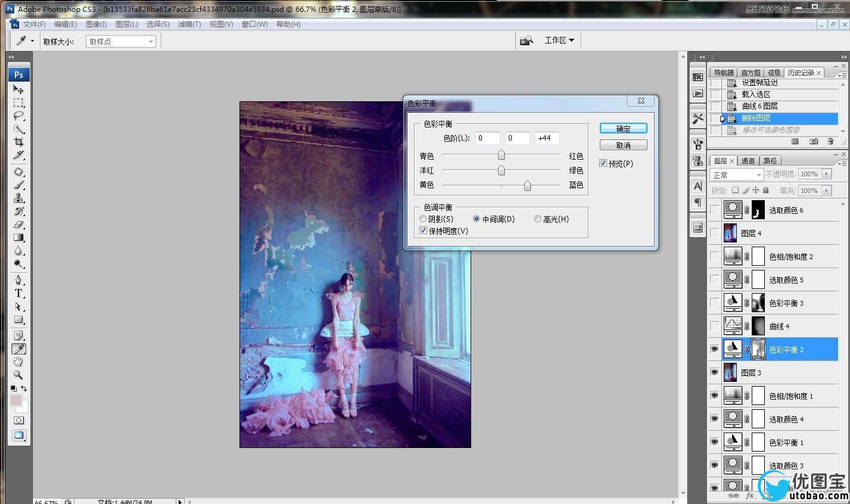Viewport: 850px width, 504px height.
Task: Select the Type tool
Action: (18, 293)
